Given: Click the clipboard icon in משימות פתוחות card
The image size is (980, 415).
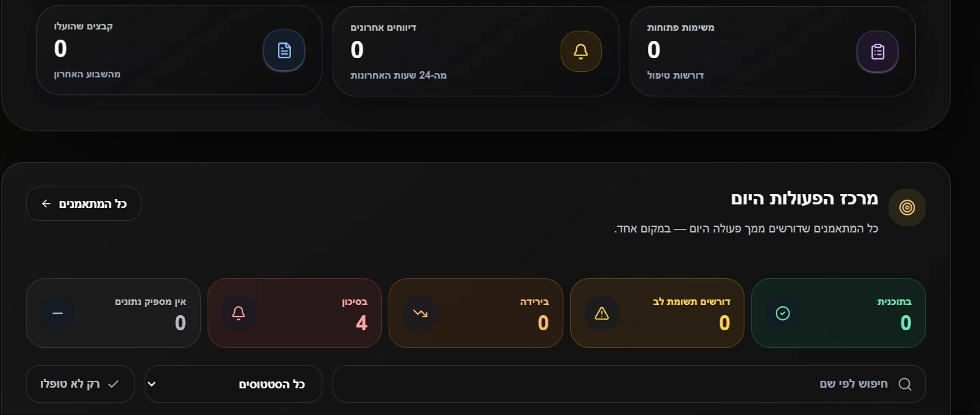Looking at the screenshot, I should (x=878, y=51).
